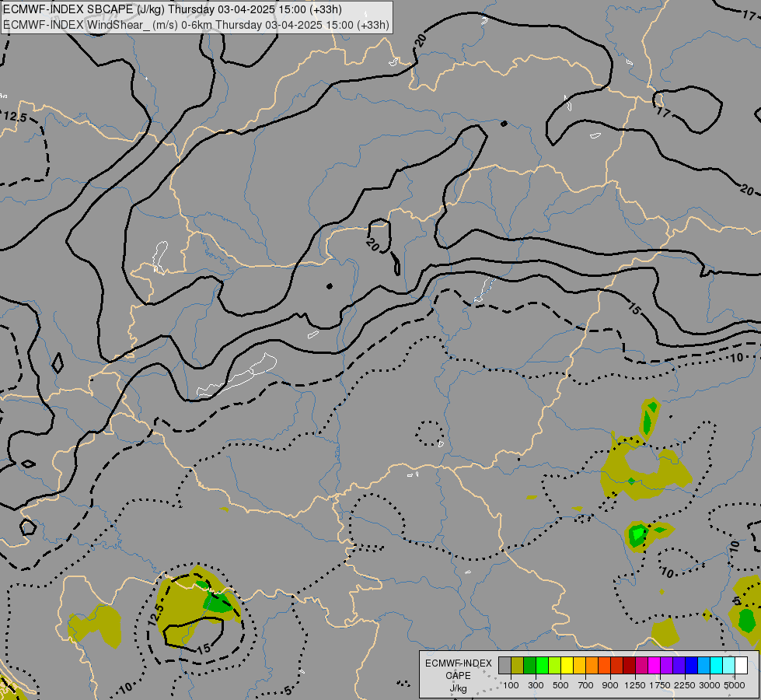This screenshot has height=700, width=761.
Task: Select the white legend swatch
Action: tap(741, 665)
